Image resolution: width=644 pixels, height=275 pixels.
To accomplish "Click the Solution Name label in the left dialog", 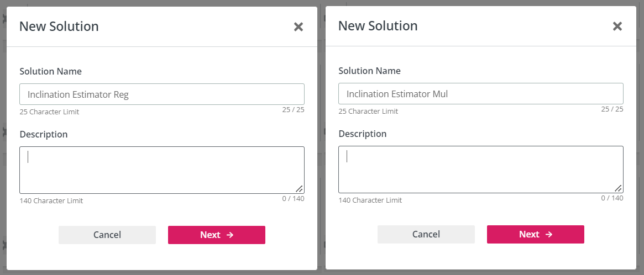I will click(50, 71).
